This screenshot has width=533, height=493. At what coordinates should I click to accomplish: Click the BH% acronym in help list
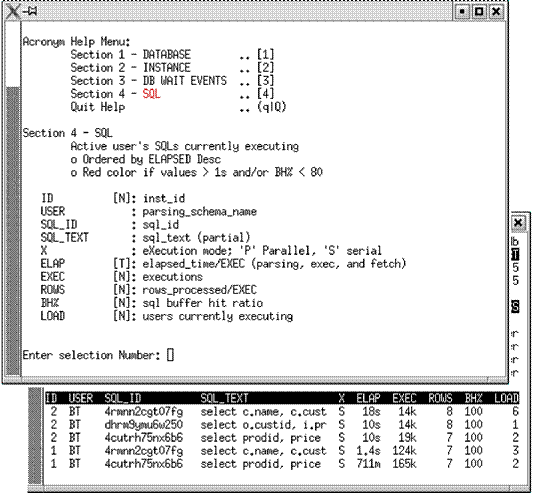pos(50,303)
